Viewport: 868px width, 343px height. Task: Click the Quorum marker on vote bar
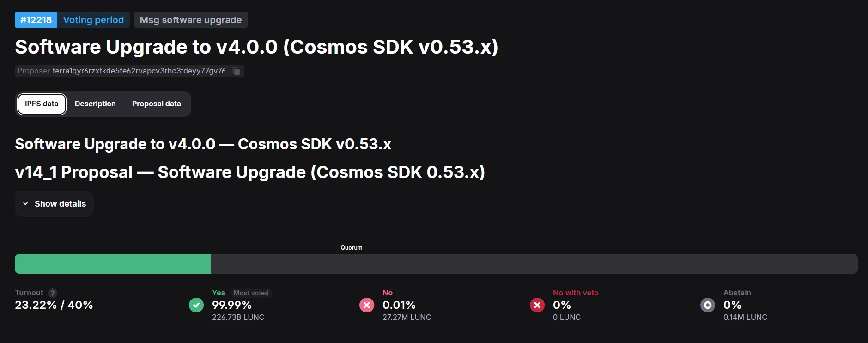point(352,263)
